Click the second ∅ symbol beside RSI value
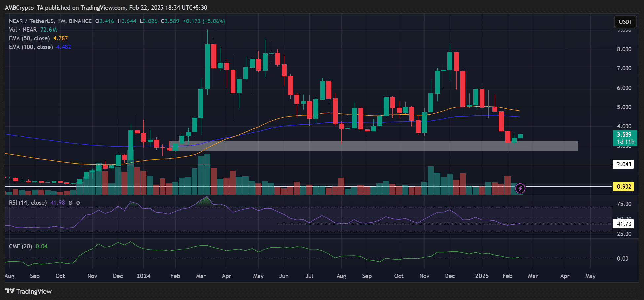644x300 pixels. [x=78, y=203]
